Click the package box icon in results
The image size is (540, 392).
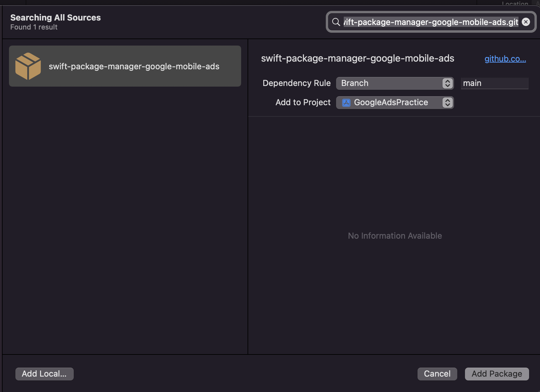click(x=28, y=66)
